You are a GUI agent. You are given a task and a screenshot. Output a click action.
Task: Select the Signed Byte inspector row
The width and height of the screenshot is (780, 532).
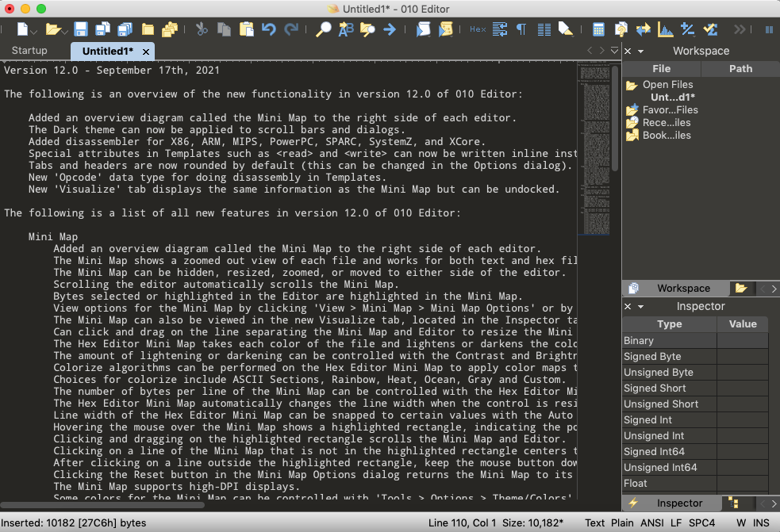[695, 357]
